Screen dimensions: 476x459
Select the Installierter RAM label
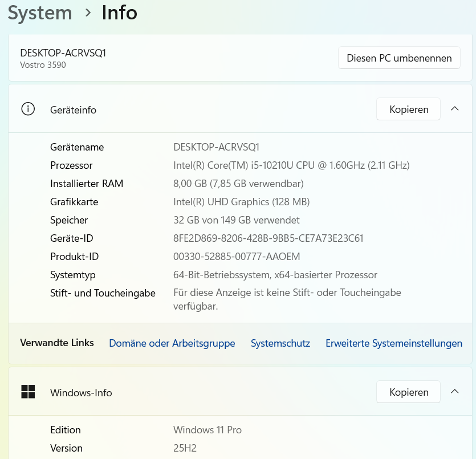(87, 184)
